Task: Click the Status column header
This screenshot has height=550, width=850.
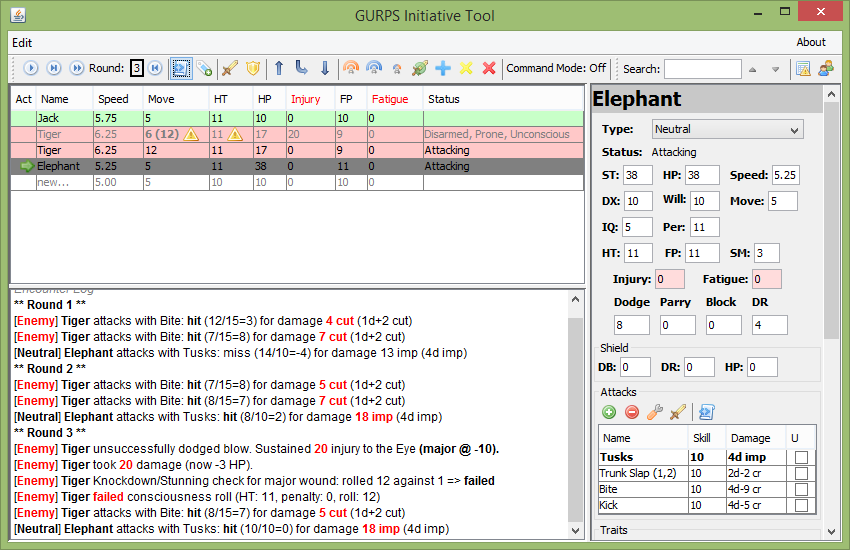Action: 503,99
